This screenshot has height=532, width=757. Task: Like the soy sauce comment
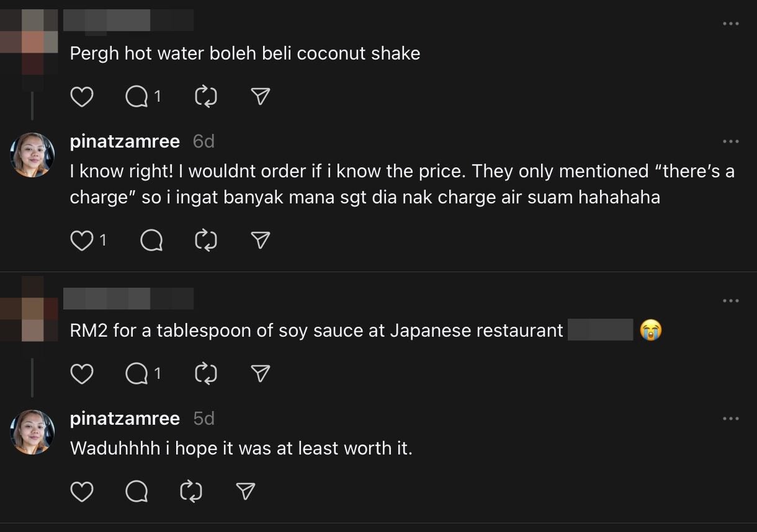click(82, 373)
